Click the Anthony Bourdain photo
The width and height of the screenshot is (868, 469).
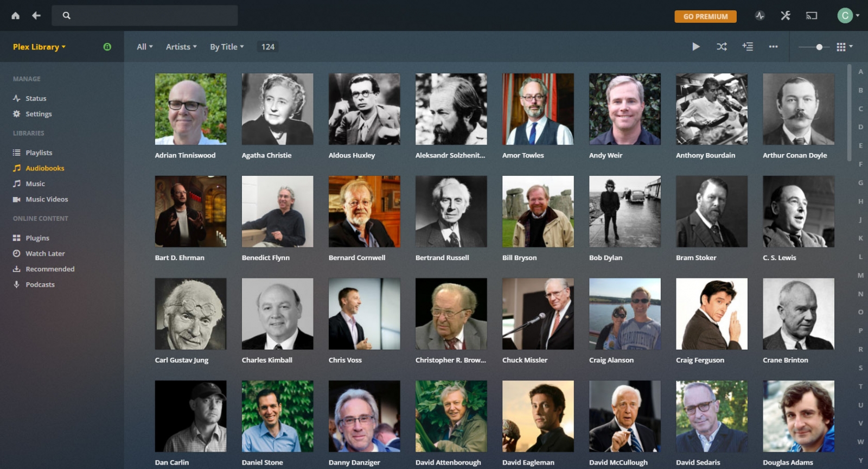coord(712,109)
